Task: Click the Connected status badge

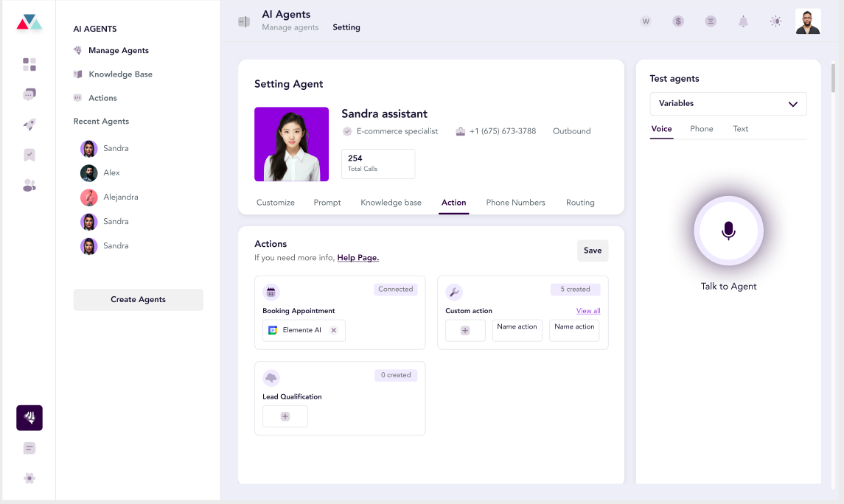Action: pyautogui.click(x=396, y=290)
